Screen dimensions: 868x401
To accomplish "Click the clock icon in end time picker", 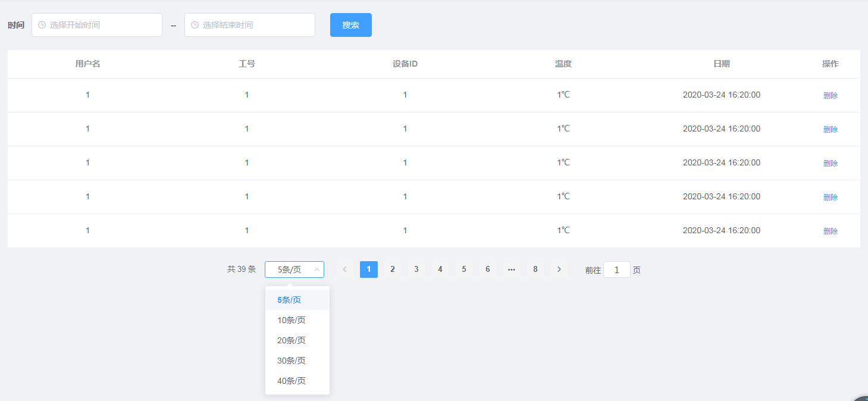I will [194, 25].
